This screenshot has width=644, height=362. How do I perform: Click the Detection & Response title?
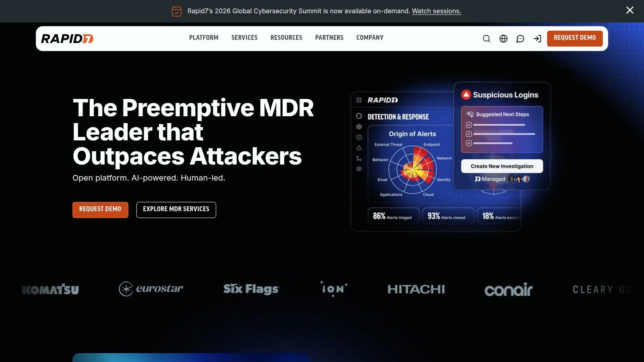coord(398,117)
